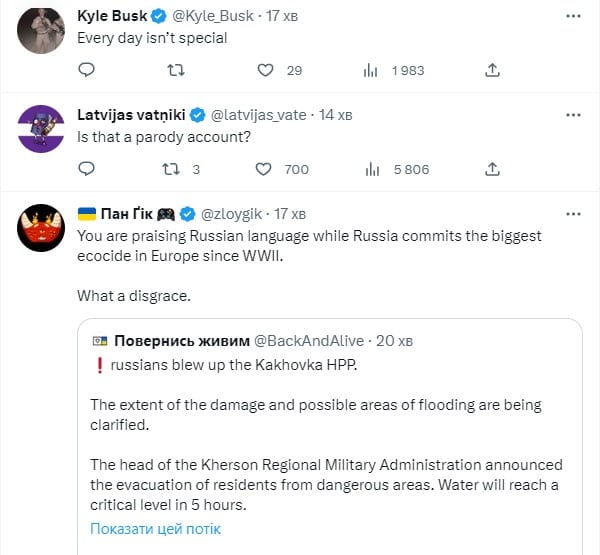Share Kyle Busk's tweet
Image resolution: width=600 pixels, height=555 pixels.
click(x=492, y=70)
